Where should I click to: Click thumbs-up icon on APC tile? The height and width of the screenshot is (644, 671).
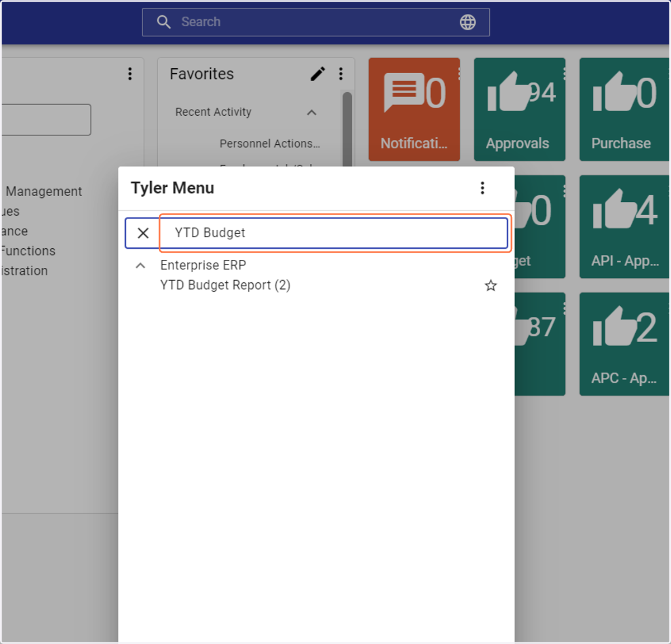click(614, 326)
